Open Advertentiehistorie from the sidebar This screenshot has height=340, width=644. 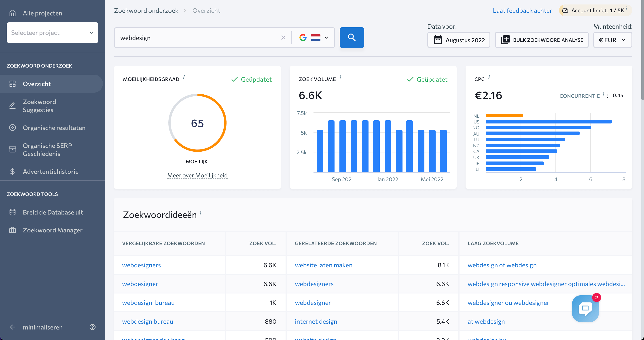point(51,172)
